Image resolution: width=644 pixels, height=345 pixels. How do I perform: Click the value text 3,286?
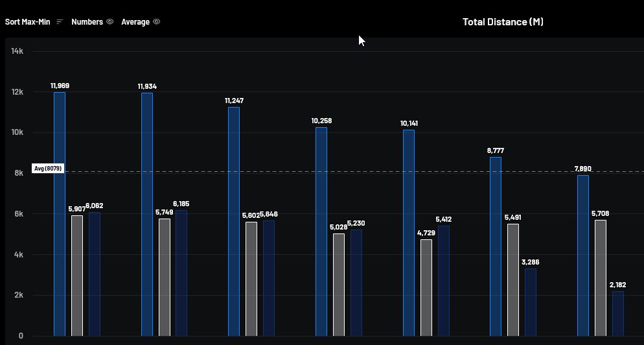pos(531,263)
